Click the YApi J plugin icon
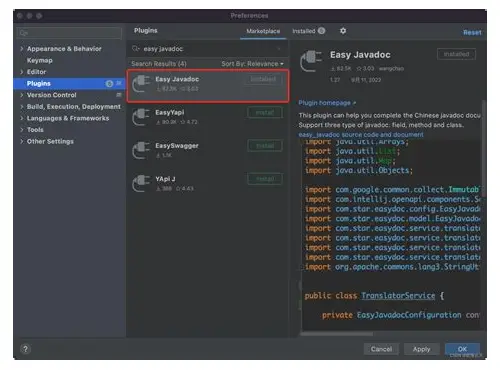 [x=141, y=183]
